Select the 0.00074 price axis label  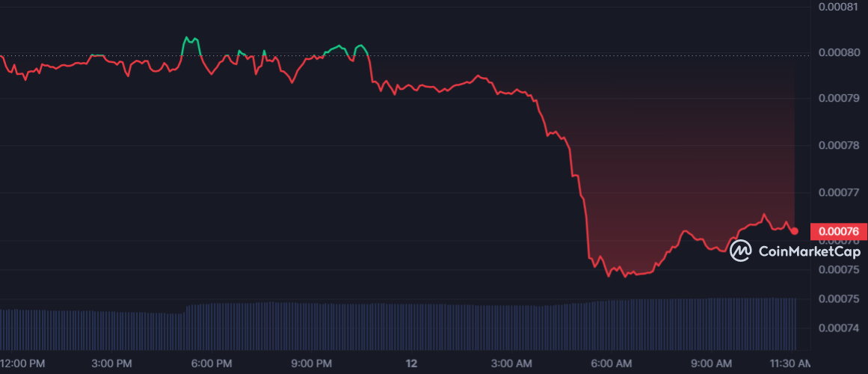pos(839,328)
